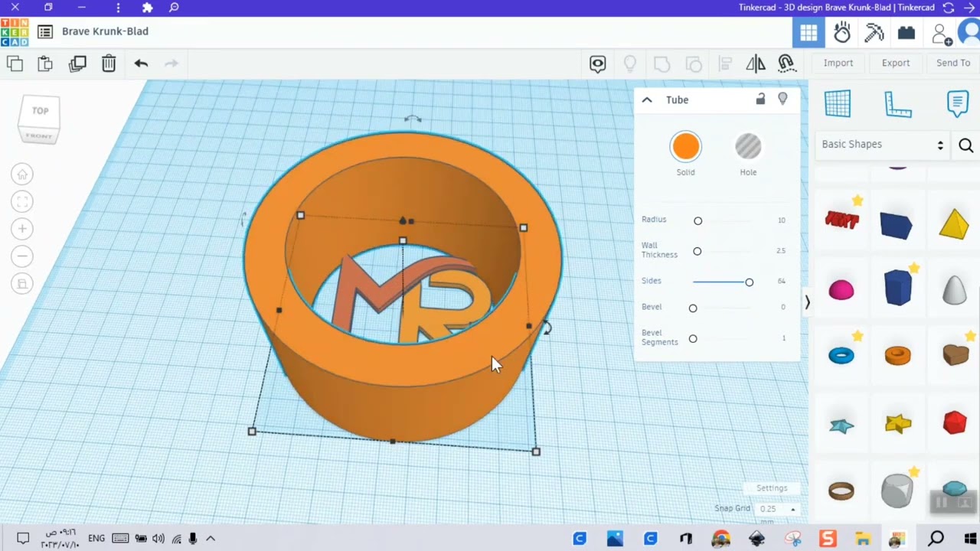Screen dimensions: 980x551
Task: Select the gray Paraboloid shape
Action: 954,289
